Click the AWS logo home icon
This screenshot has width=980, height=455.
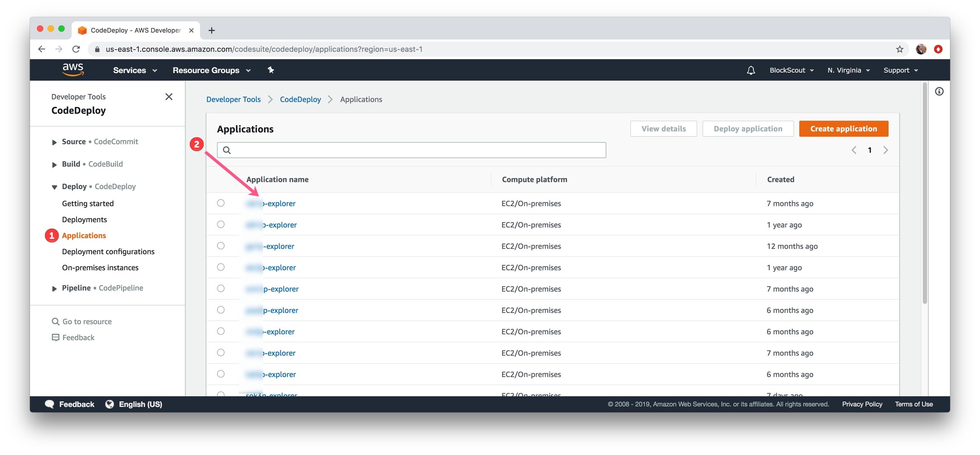[x=73, y=70]
